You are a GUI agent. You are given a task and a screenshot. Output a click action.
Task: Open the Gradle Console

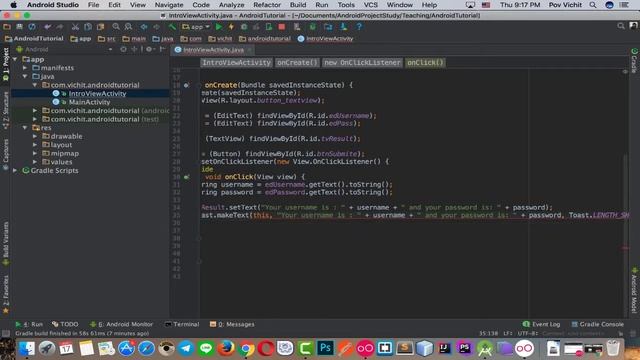click(598, 324)
